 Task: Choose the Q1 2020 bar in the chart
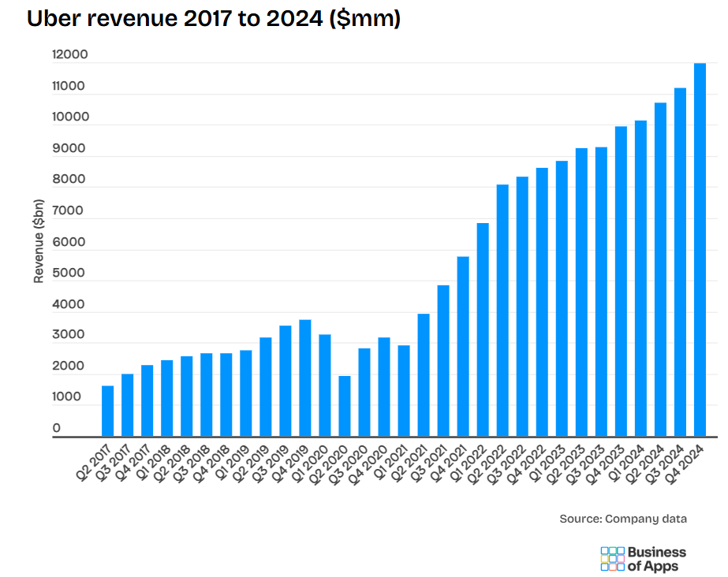click(x=325, y=385)
